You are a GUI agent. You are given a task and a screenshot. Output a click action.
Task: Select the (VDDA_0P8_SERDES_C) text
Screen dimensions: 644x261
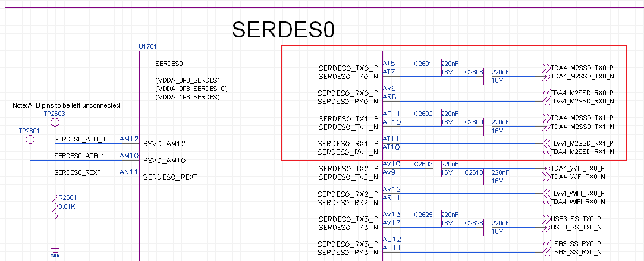click(191, 89)
